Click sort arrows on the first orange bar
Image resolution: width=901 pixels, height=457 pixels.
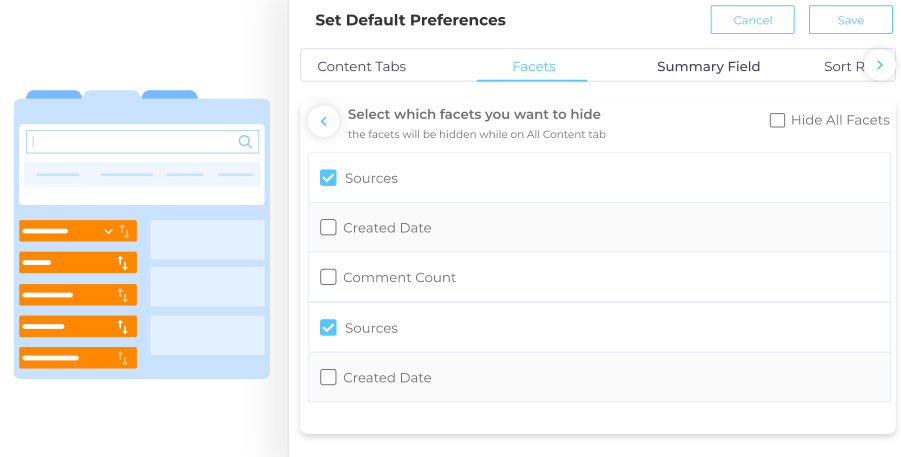[x=124, y=231]
